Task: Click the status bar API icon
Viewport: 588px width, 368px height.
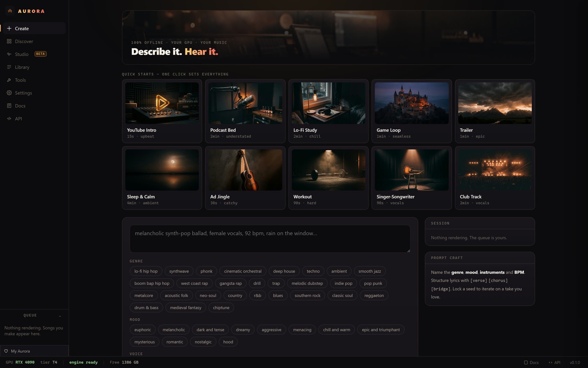Action: [551, 362]
